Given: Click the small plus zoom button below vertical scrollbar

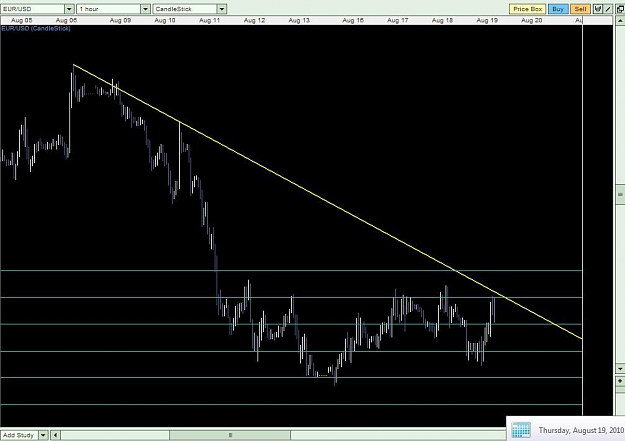Looking at the screenshot, I should [x=620, y=381].
